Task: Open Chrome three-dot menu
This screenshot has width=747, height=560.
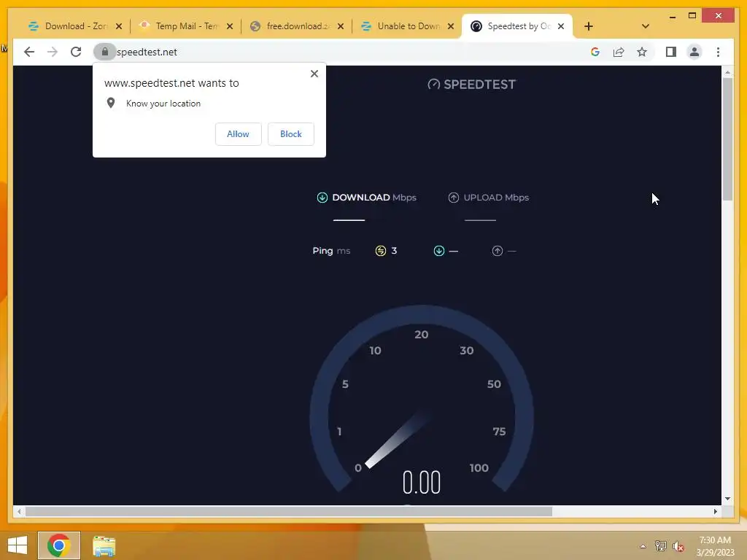Action: (718, 52)
